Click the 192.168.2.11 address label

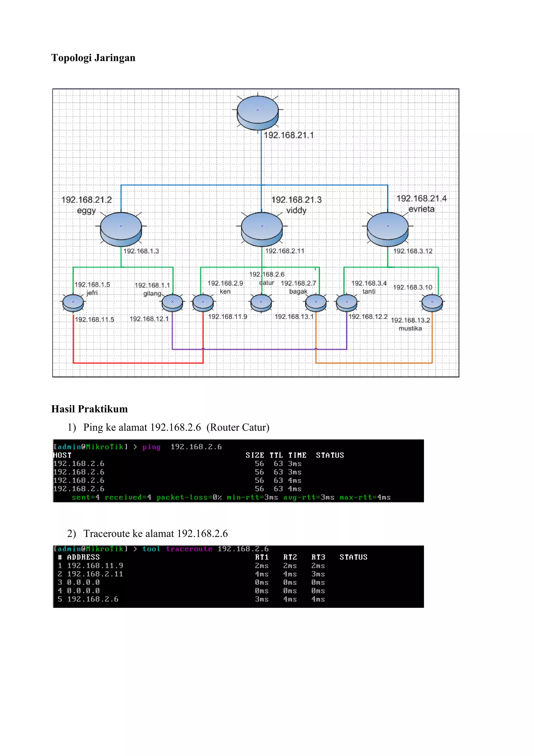(x=285, y=251)
